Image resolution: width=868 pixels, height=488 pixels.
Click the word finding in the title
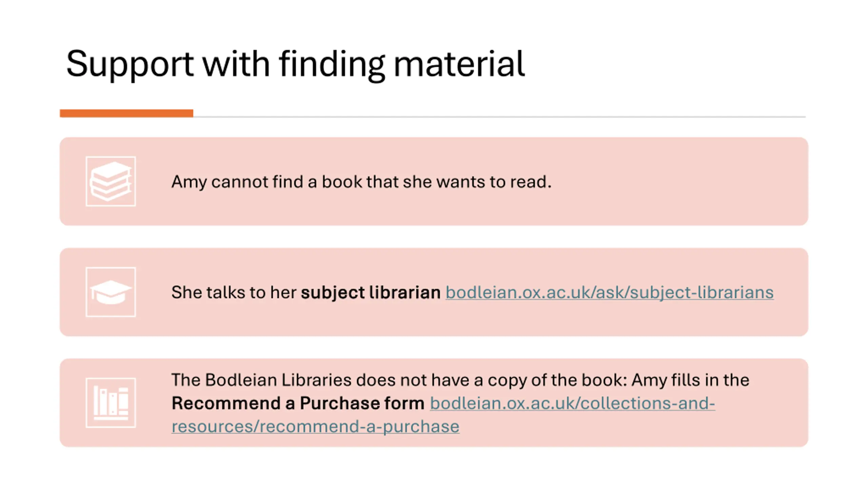pos(332,64)
